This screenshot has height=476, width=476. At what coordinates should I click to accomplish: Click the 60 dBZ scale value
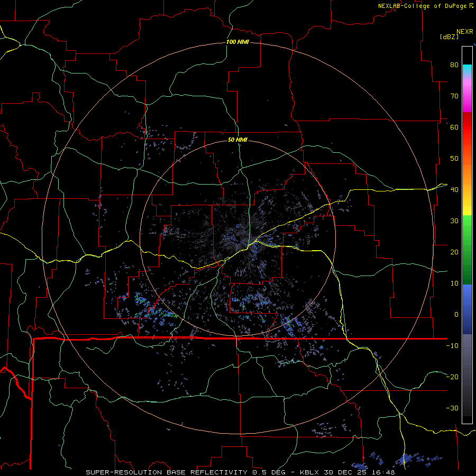454,127
